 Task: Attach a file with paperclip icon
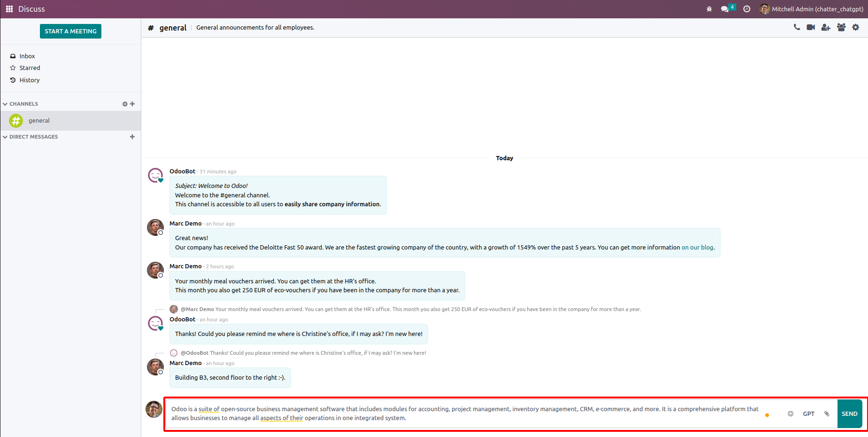827,414
